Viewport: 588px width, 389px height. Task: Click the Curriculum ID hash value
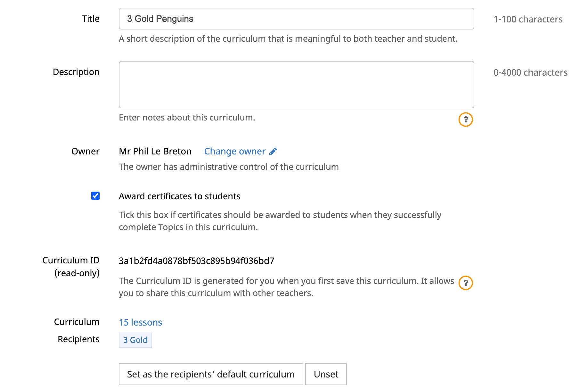tap(196, 261)
